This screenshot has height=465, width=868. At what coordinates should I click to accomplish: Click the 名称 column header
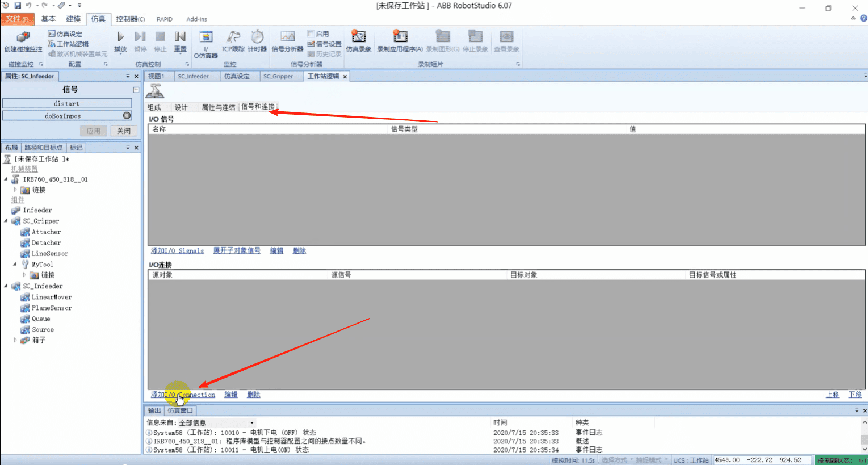coord(267,129)
